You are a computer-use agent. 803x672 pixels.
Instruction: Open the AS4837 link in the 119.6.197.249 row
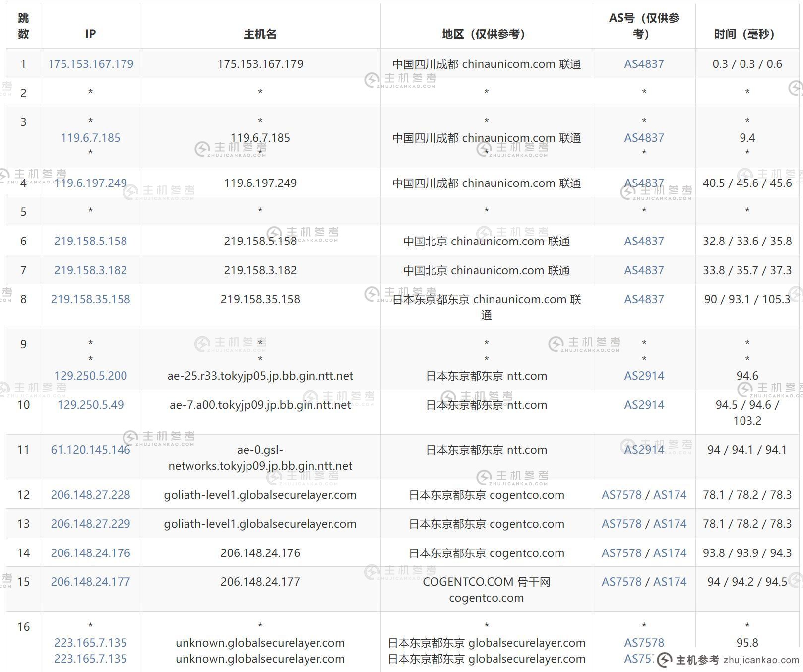point(644,183)
